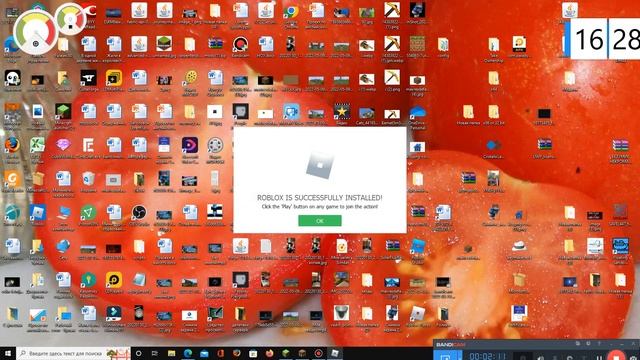Screen dimensions: 640x360
Task: Select the Roblox installer taskbar icon
Action: (335, 353)
